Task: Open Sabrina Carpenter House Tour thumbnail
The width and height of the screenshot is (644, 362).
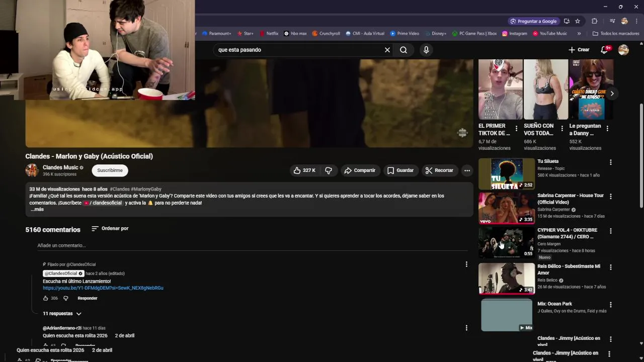Action: click(507, 208)
